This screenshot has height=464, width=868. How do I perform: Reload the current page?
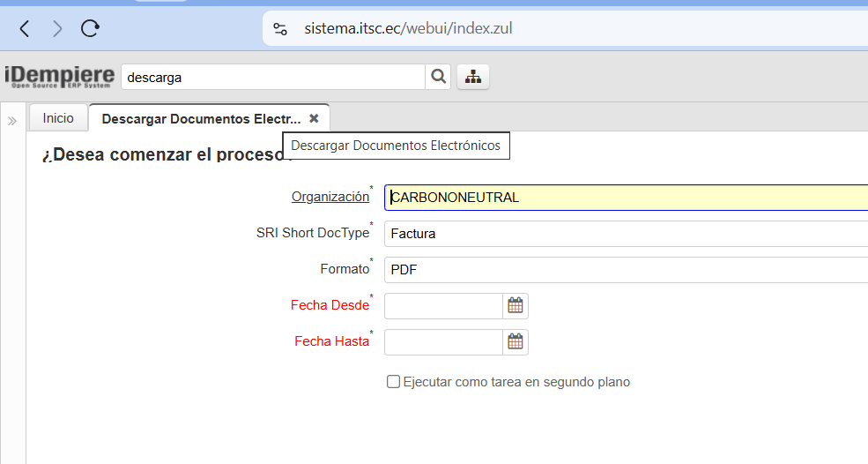coord(90,29)
